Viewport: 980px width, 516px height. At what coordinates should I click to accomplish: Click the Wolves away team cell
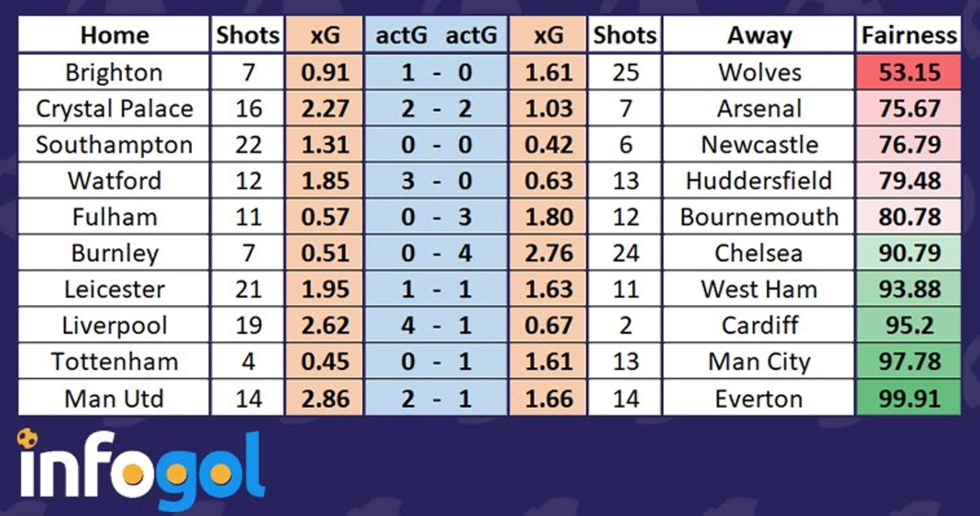tap(759, 72)
